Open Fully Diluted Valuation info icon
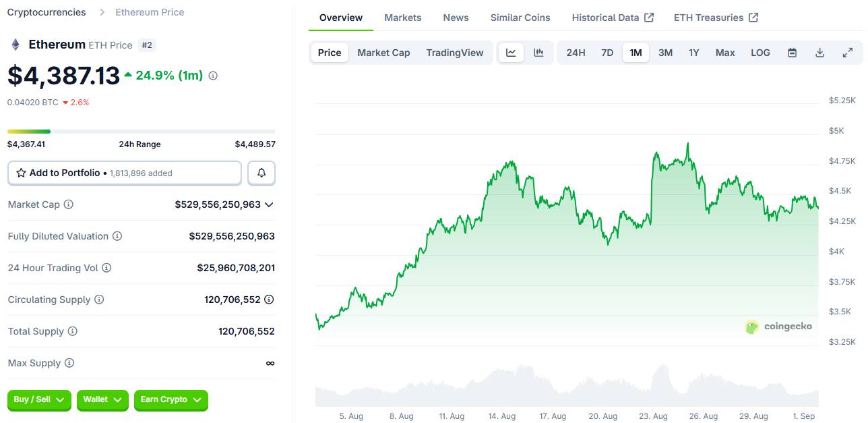Screen dimensions: 868x423 tap(117, 236)
